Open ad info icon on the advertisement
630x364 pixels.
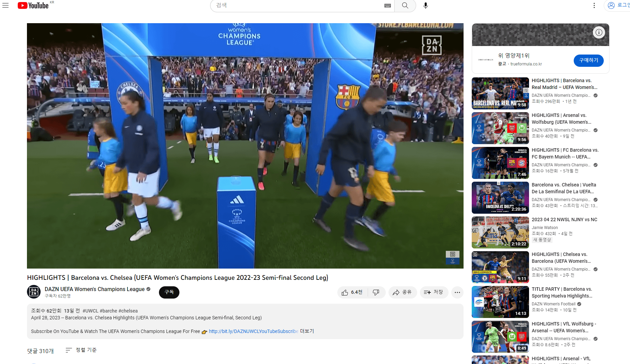(x=599, y=32)
